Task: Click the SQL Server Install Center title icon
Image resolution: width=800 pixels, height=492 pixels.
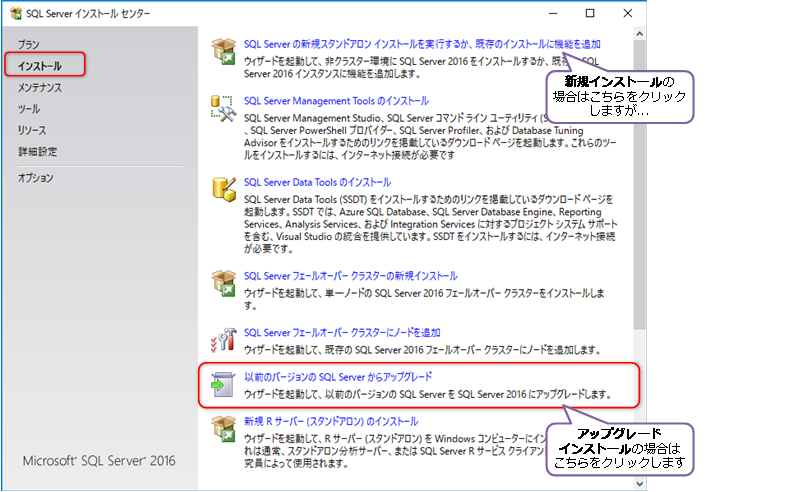Action: click(16, 13)
